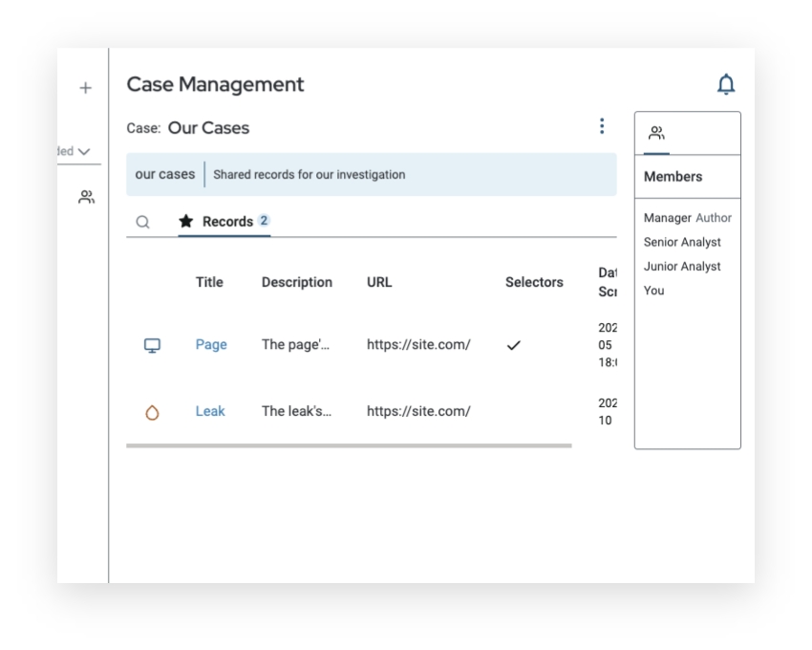Click the 'our cases' tag label
812x650 pixels.
click(x=164, y=175)
